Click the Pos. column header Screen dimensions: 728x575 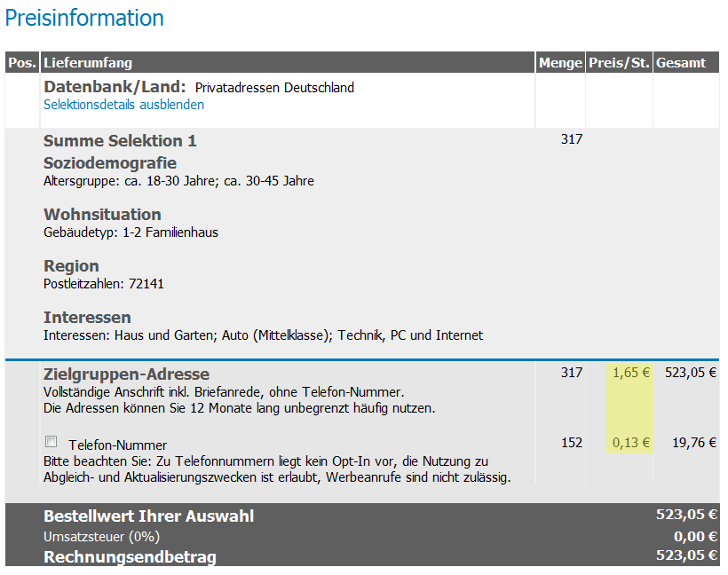[x=22, y=63]
